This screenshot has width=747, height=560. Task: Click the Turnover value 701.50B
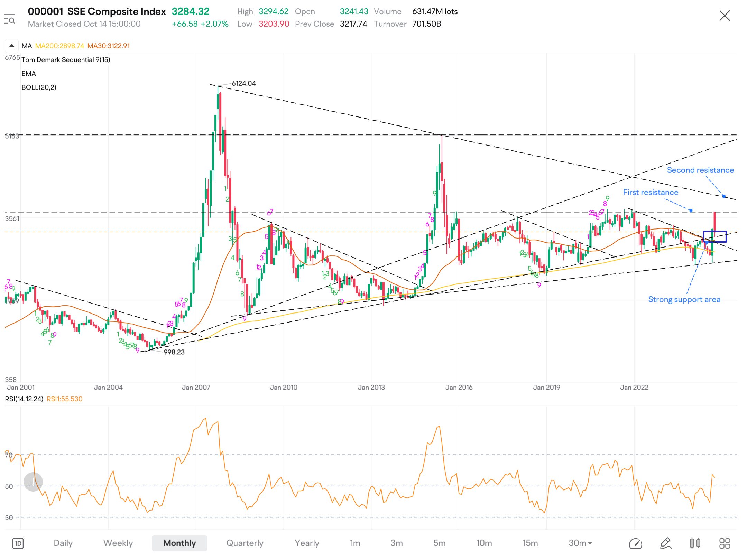426,24
